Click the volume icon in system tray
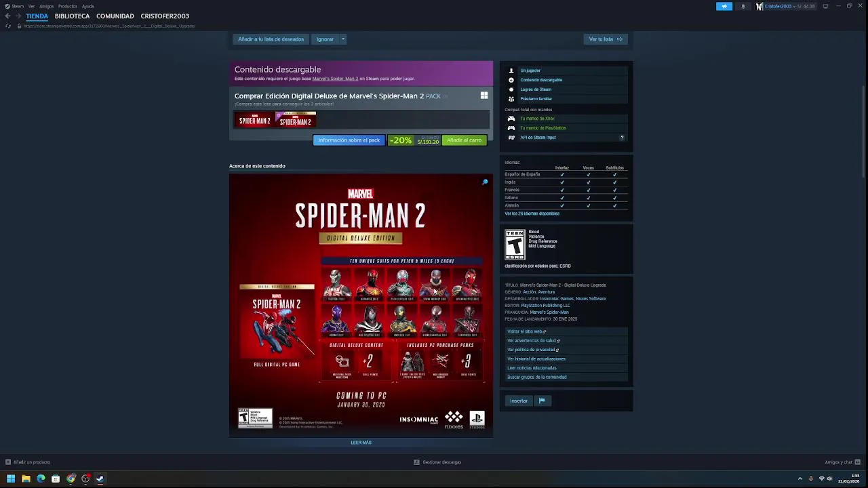Image resolution: width=868 pixels, height=488 pixels. pyautogui.click(x=829, y=479)
